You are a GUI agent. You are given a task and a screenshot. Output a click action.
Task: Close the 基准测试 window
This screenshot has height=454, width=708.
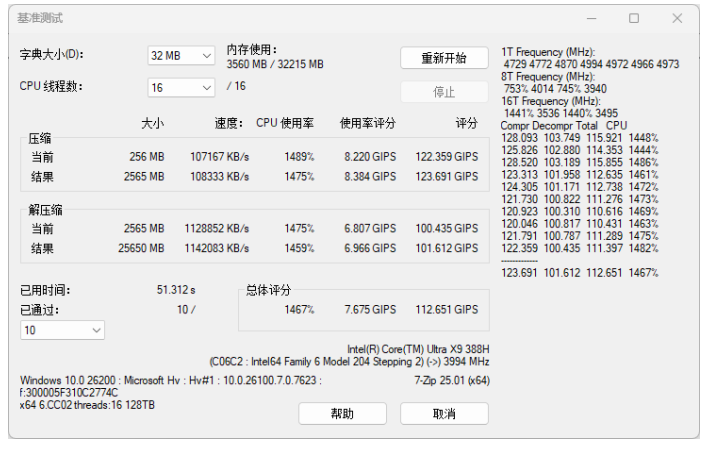pos(678,18)
